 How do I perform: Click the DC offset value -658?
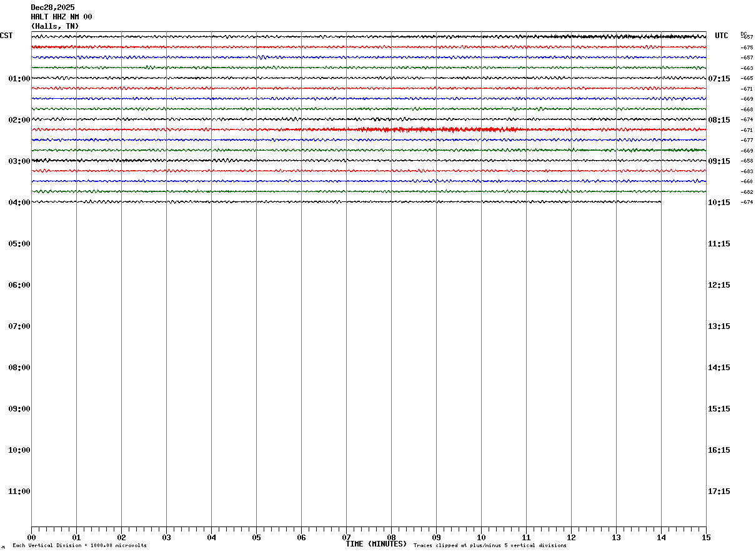[747, 161]
